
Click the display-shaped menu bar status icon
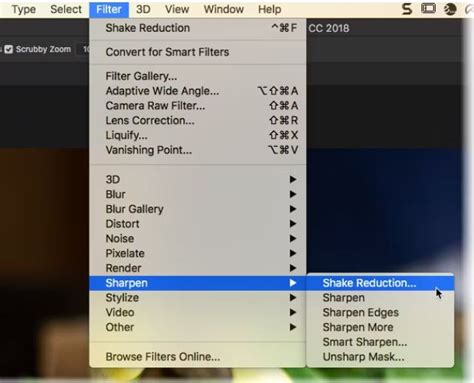pyautogui.click(x=428, y=8)
